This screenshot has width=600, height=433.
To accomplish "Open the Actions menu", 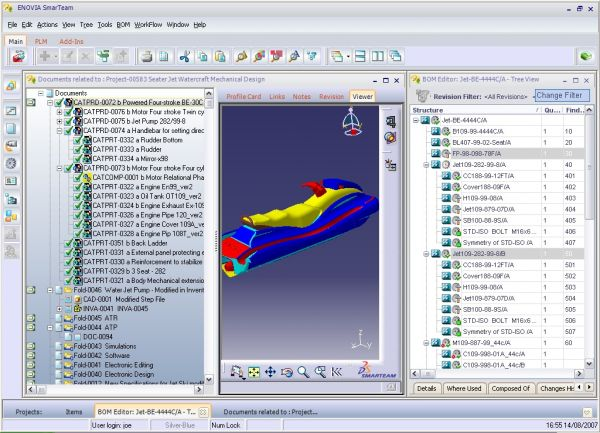I will (47, 25).
